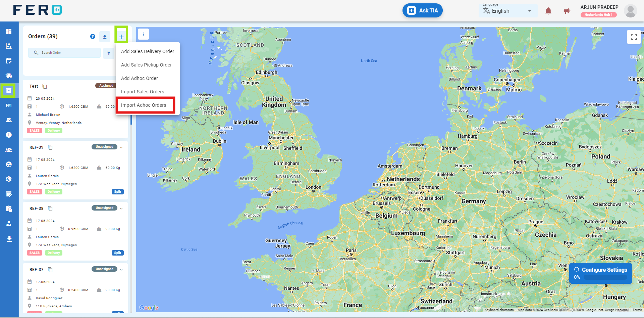The width and height of the screenshot is (644, 318).
Task: Open the notifications bell
Action: point(548,11)
